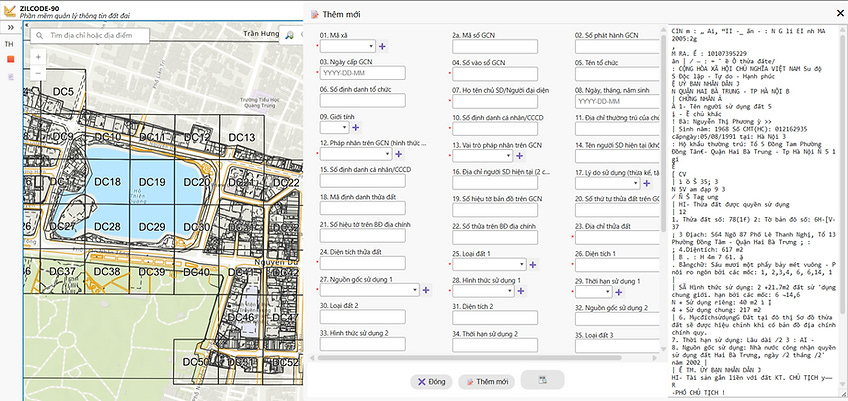Viewport: 848px width, 401px height.
Task: Click the Đóng button
Action: point(431,381)
